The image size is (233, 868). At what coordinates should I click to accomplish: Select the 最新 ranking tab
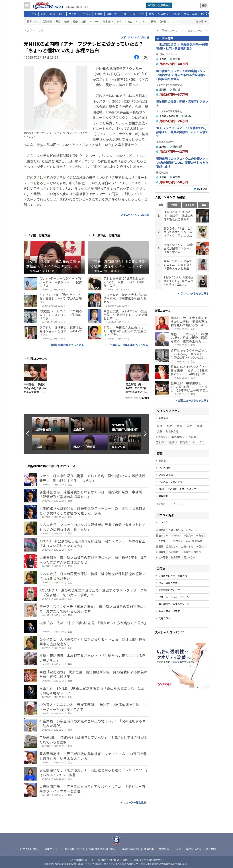[x=161, y=205]
